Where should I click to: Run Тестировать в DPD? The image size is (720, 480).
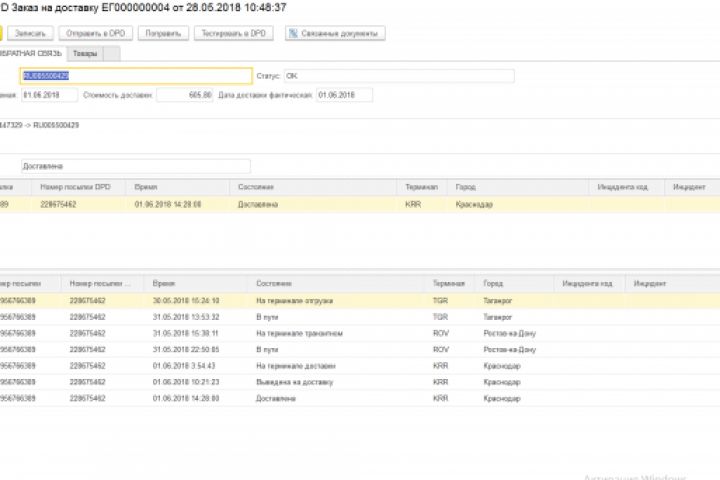234,34
